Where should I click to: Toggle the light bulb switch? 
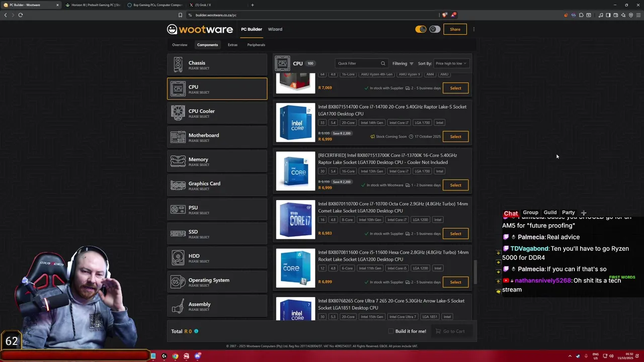[x=435, y=29]
